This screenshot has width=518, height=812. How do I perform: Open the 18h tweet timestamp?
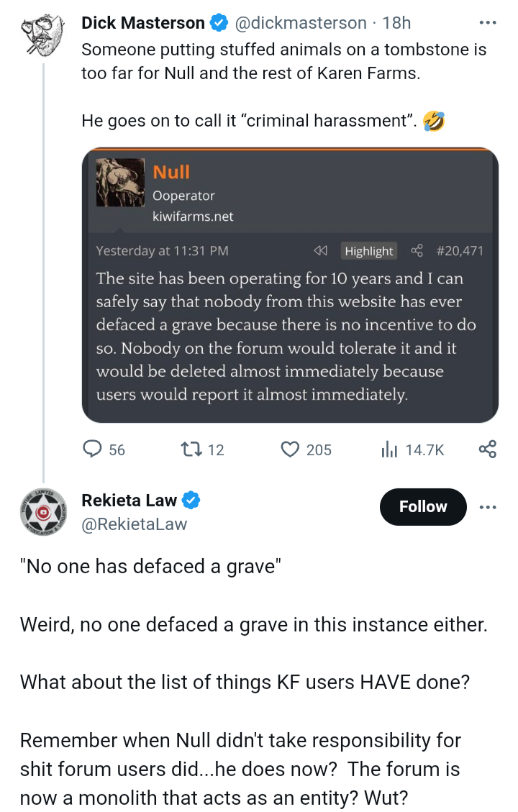[x=397, y=23]
